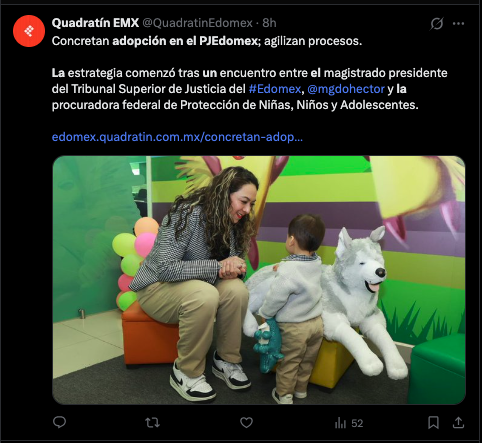The width and height of the screenshot is (482, 443).
Task: Enlarge the photo of woman and child
Action: tap(259, 280)
